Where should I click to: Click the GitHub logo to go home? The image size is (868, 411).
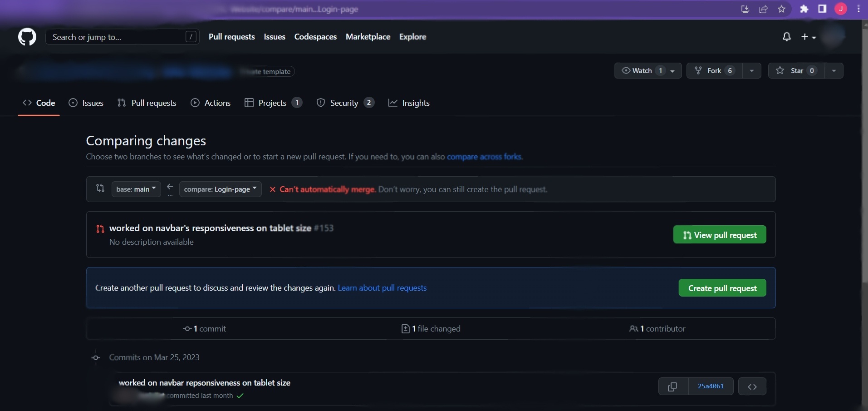click(x=27, y=37)
